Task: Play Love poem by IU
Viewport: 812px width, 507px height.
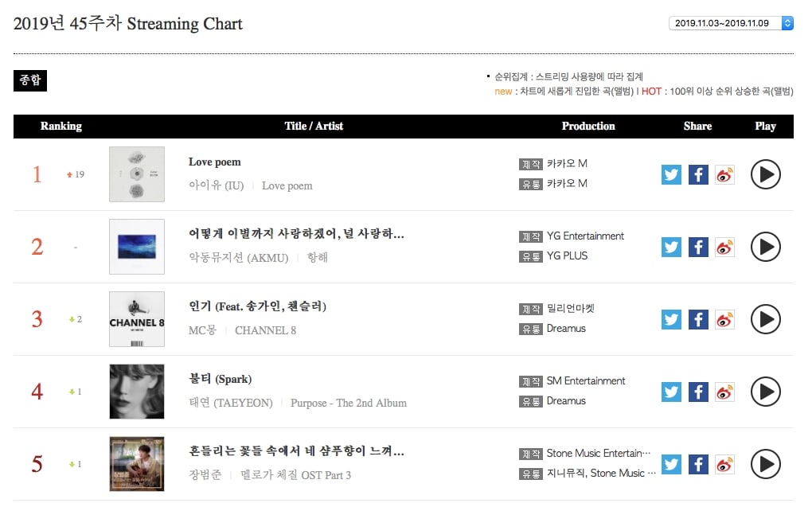Action: [765, 174]
